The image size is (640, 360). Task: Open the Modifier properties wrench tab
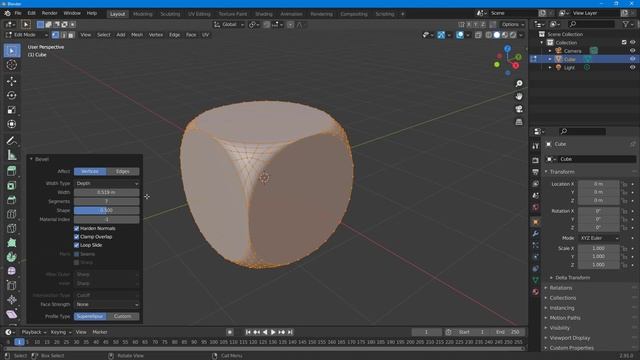tap(536, 233)
